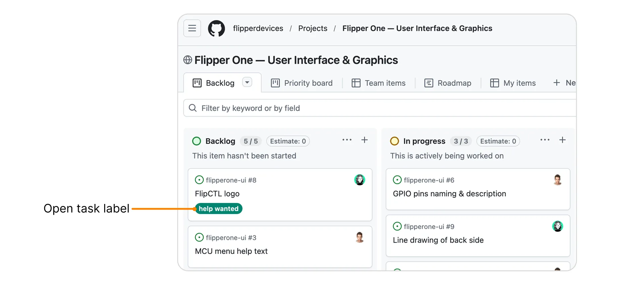Screen dimensions: 644x285
Task: Open the MCU menu help text card
Action: (231, 252)
